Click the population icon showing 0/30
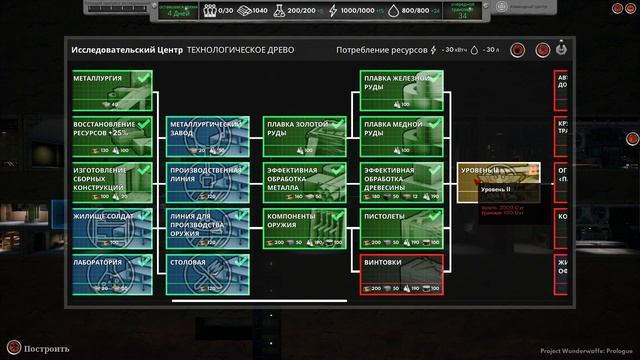640x360 pixels. pos(209,11)
